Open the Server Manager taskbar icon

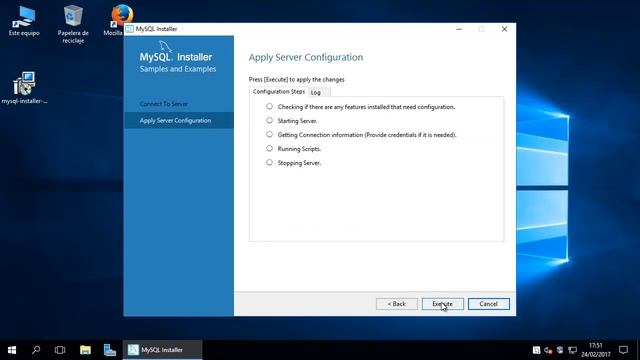pyautogui.click(x=109, y=350)
